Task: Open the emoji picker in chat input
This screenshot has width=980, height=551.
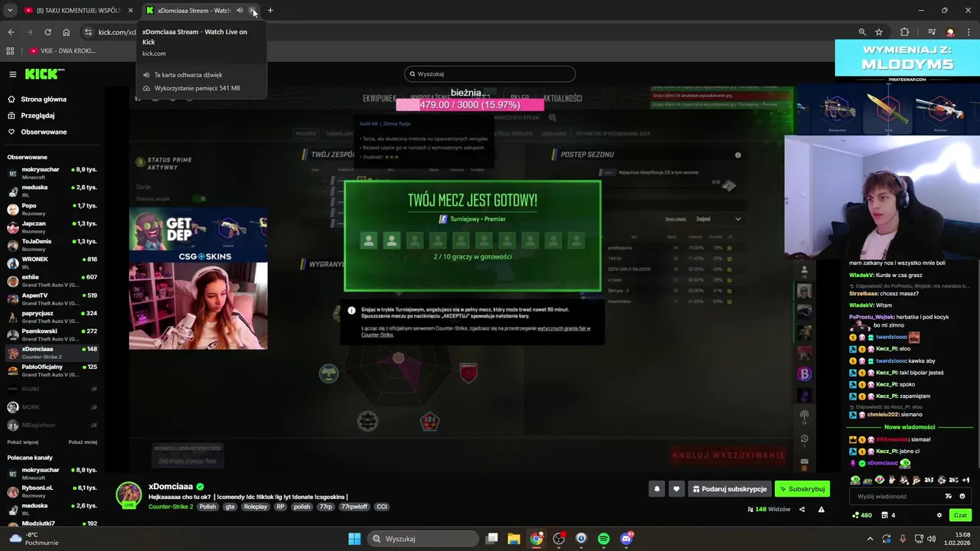Action: [x=962, y=496]
